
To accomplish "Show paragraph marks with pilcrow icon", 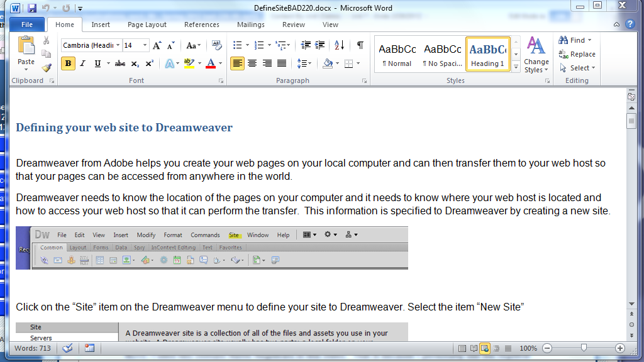I will pos(360,45).
